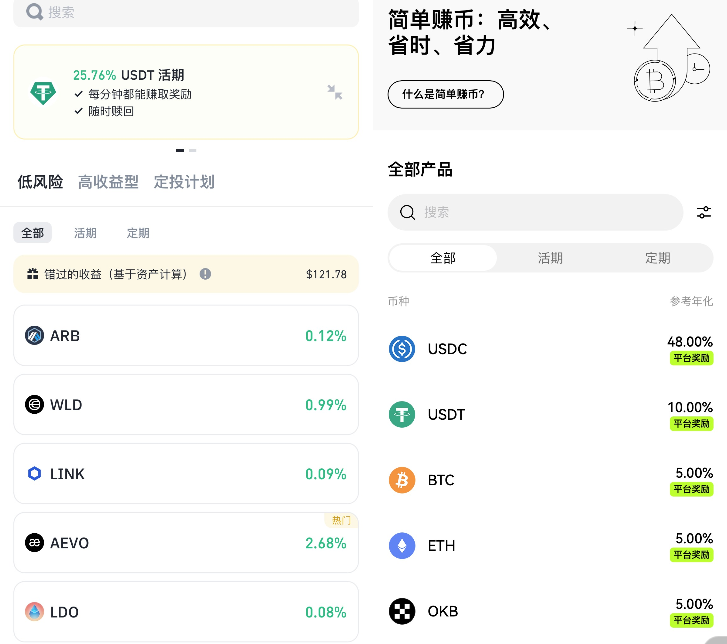Image resolution: width=727 pixels, height=644 pixels.
Task: Click the $121.78 missed earnings value
Action: (x=326, y=274)
